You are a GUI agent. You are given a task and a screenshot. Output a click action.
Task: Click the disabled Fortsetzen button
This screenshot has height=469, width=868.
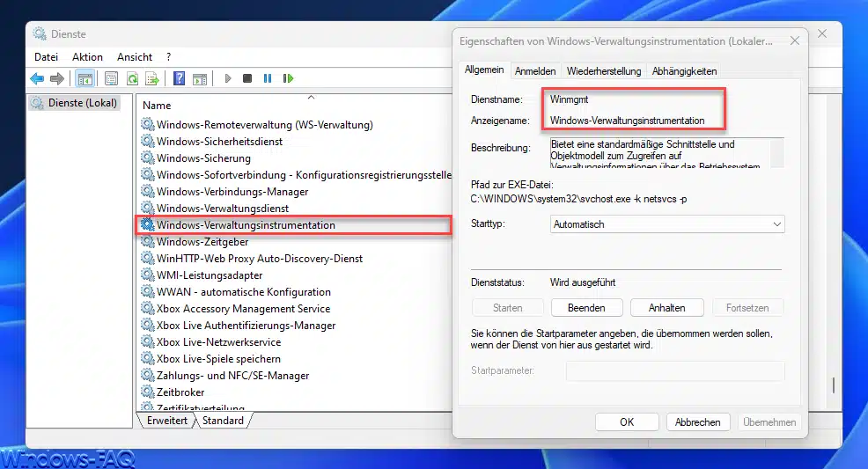(x=747, y=308)
